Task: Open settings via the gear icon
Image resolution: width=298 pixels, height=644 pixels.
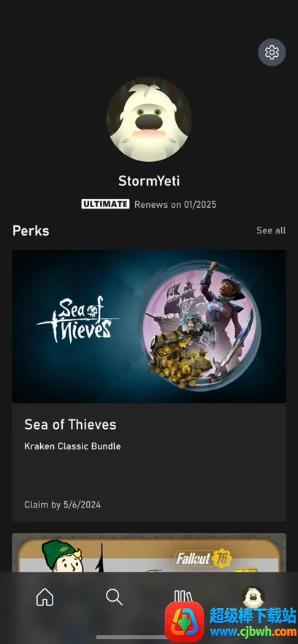Action: tap(272, 53)
